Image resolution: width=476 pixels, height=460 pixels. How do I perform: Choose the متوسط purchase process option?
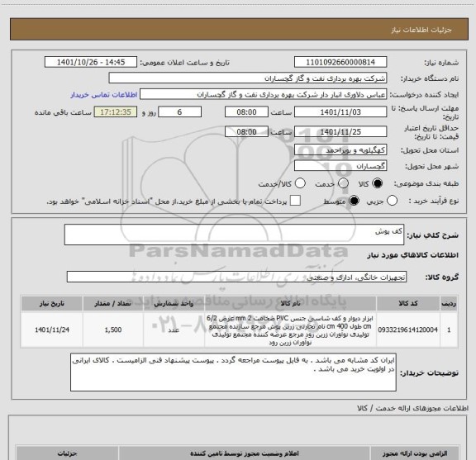[x=354, y=201]
